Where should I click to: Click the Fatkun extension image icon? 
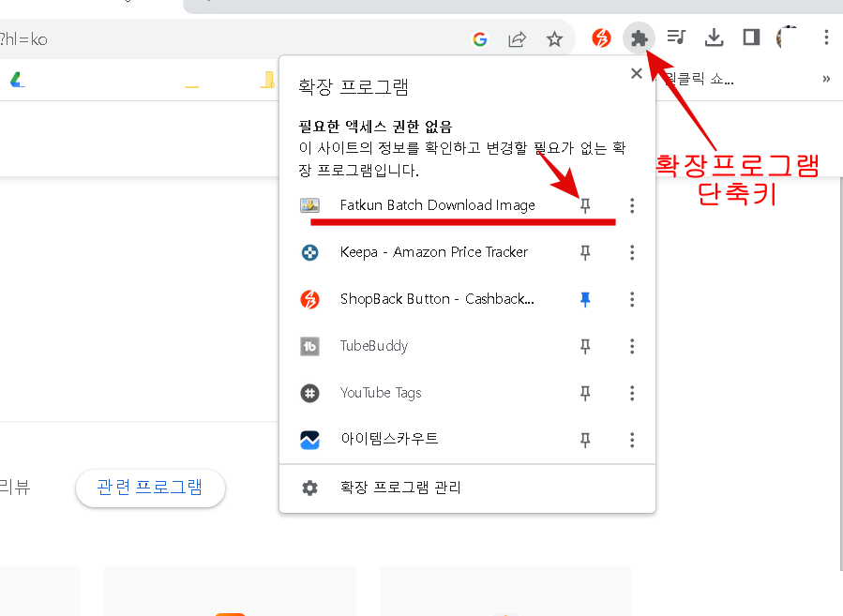coord(309,205)
